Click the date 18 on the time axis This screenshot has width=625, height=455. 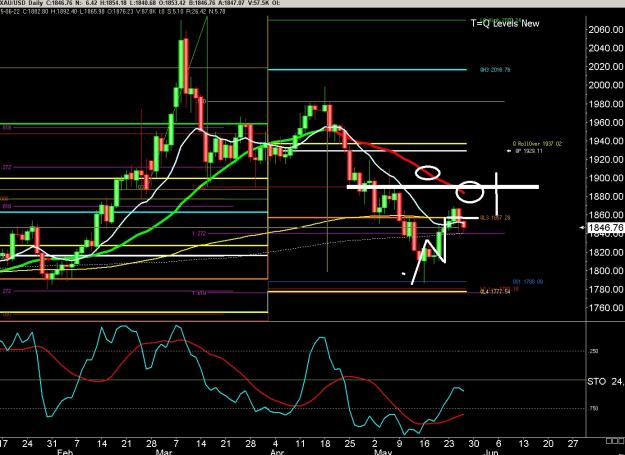point(325,443)
